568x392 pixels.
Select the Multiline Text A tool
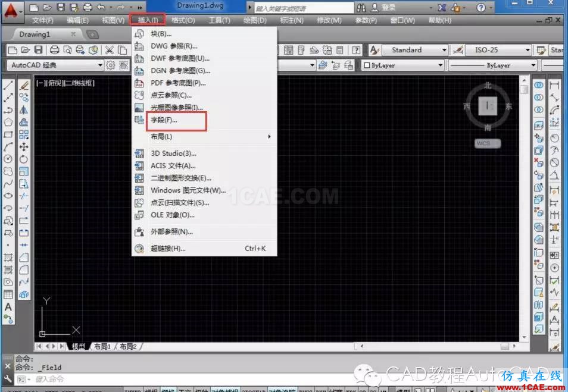[8, 307]
